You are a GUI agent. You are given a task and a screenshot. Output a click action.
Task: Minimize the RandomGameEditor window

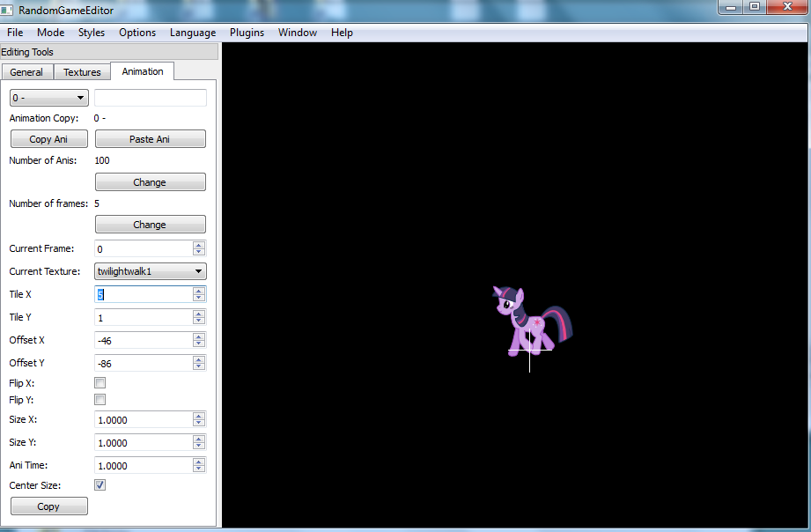pos(730,7)
